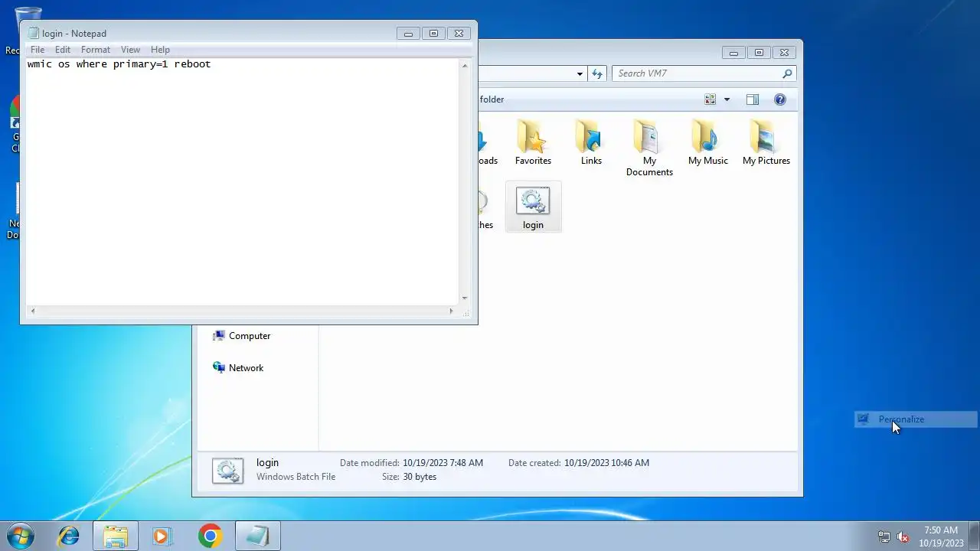Screen dimensions: 980x551
Task: Click the Notepad vertical scrollbar up arrow
Action: click(464, 66)
